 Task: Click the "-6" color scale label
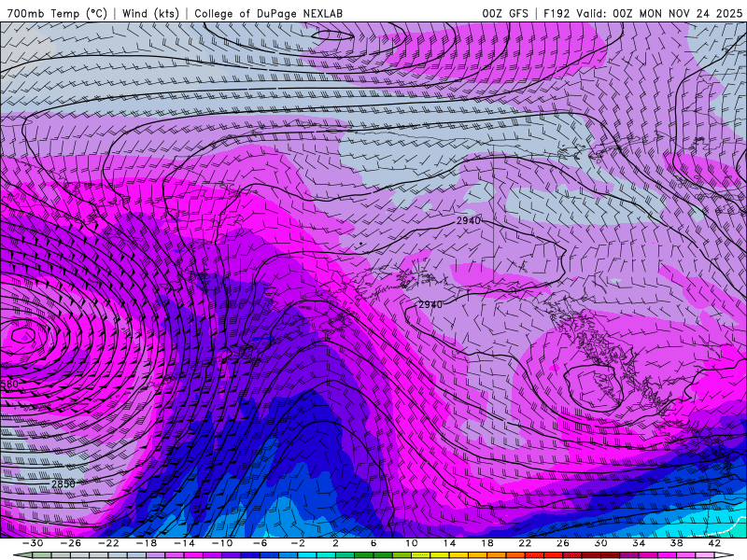(x=260, y=543)
